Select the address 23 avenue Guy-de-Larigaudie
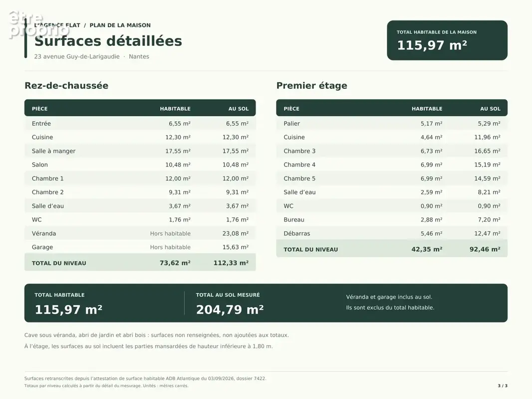The height and width of the screenshot is (399, 532). tap(77, 57)
